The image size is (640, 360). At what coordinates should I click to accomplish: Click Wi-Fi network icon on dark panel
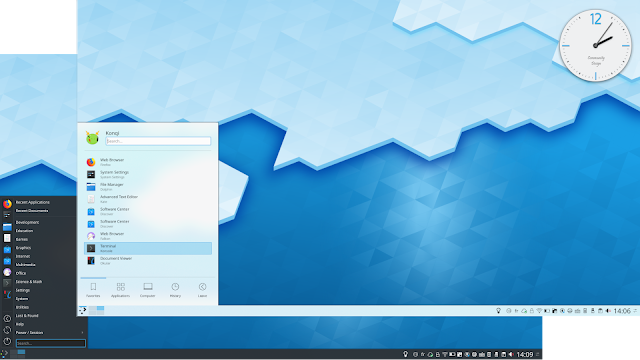click(x=444, y=354)
